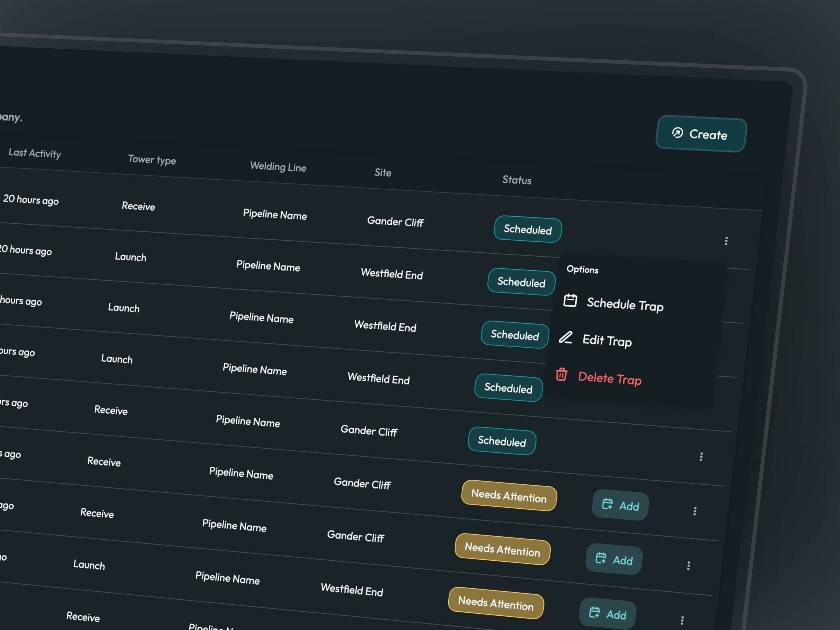
Task: Click the Scheduled badge in the second Gander Cliff row
Action: tap(502, 441)
